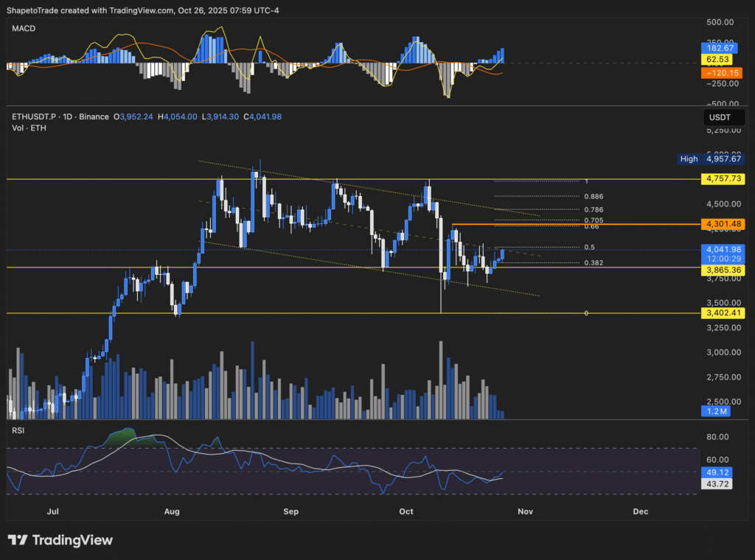Select the 3,402.41 price level label
755x560 pixels.
[x=723, y=313]
